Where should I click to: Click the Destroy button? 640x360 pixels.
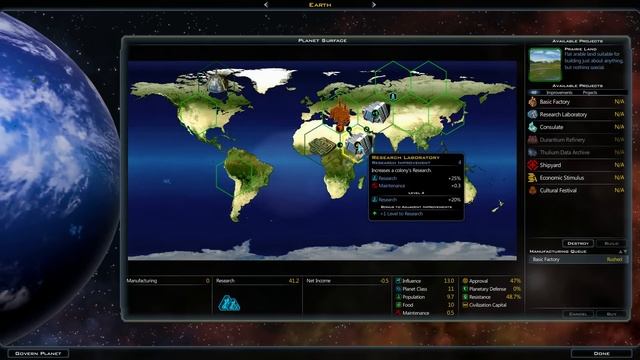(578, 243)
